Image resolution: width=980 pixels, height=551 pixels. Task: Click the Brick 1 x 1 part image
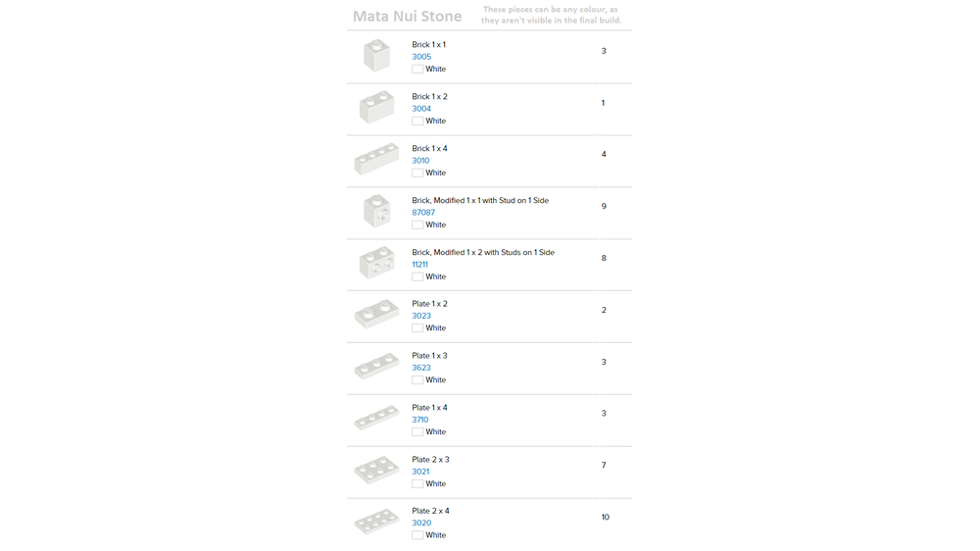376,56
